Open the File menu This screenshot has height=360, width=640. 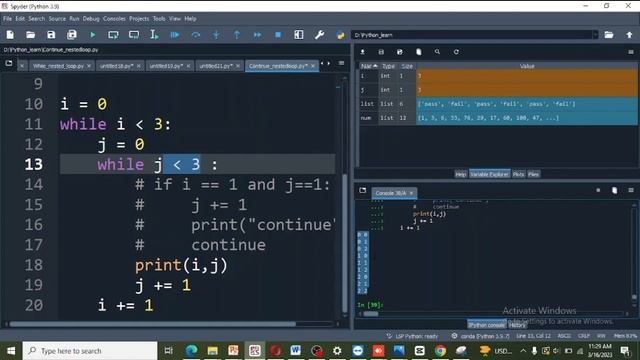point(7,19)
